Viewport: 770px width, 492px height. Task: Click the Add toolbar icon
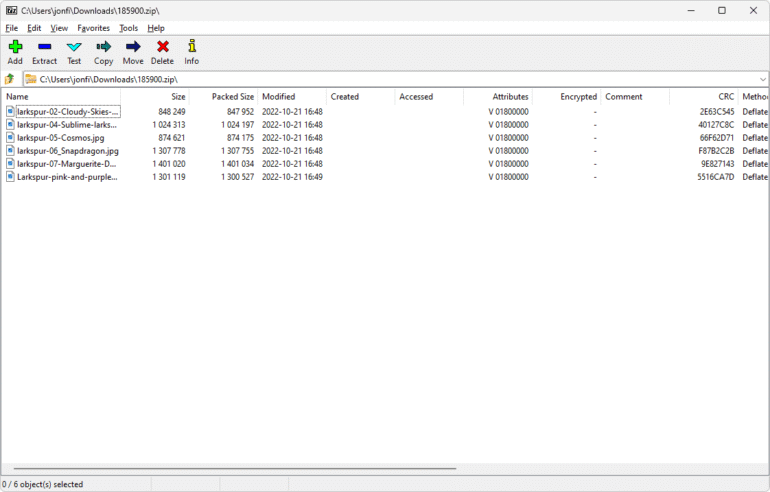point(15,52)
